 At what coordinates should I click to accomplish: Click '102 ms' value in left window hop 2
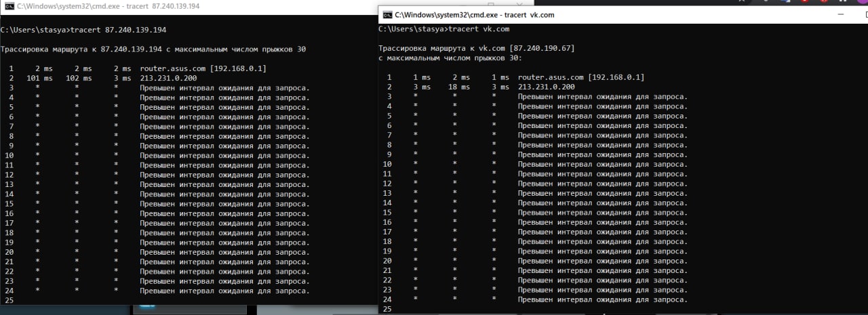click(x=79, y=79)
